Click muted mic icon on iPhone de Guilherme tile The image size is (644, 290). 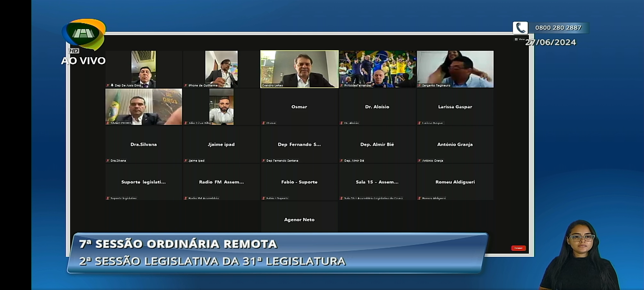pos(186,85)
